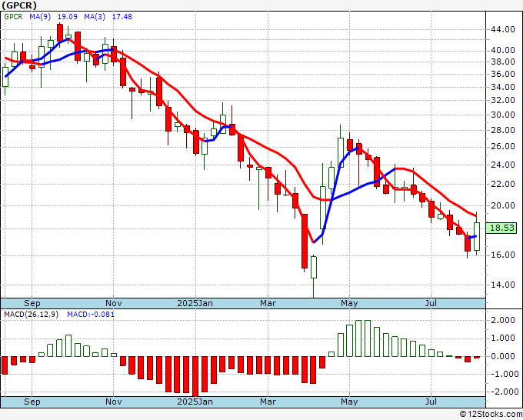523x420 pixels.
Task: Click May on the MACD panel date axis
Action: (x=349, y=402)
